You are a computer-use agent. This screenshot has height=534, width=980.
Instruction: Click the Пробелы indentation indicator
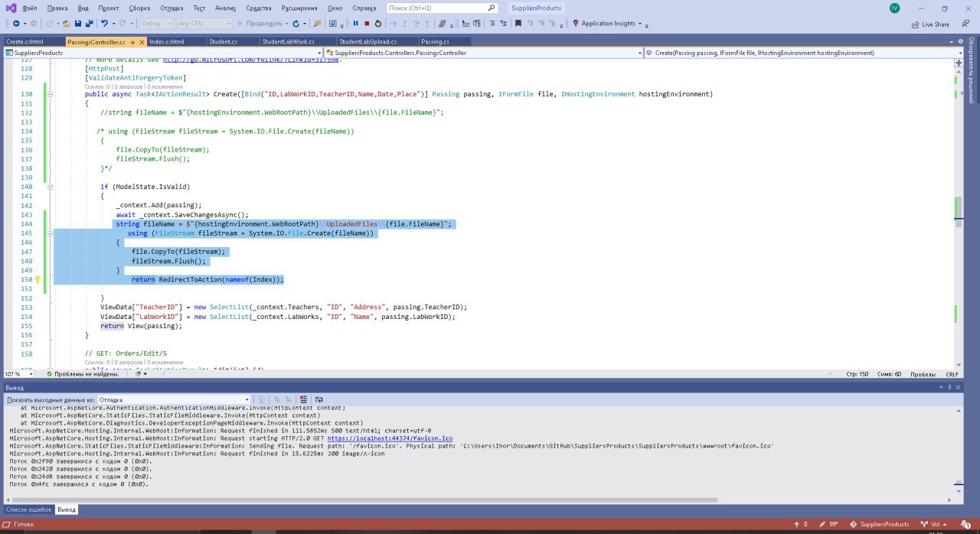tap(923, 374)
